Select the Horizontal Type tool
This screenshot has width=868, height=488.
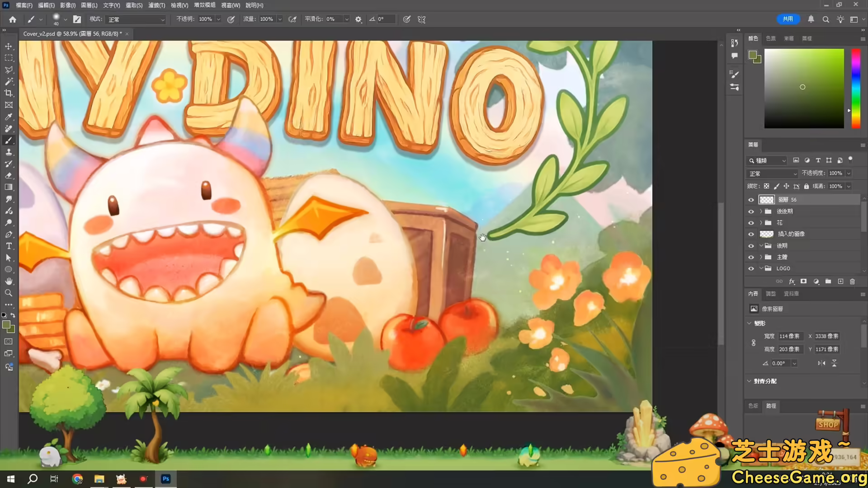point(9,246)
